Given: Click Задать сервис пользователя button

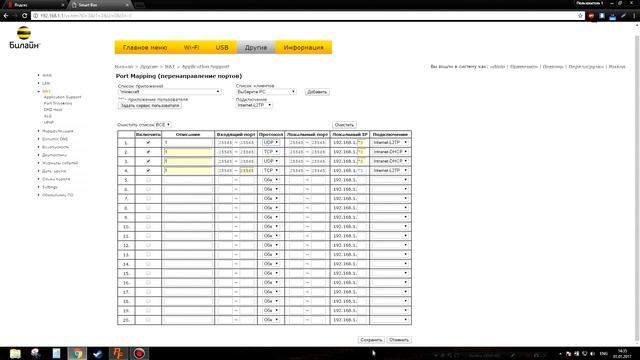Looking at the screenshot, I should click(150, 106).
